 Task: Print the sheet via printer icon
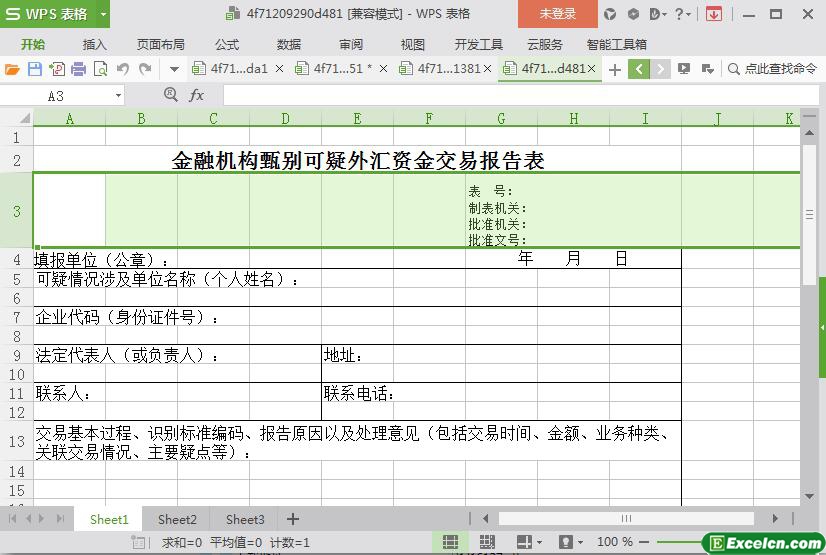point(78,69)
